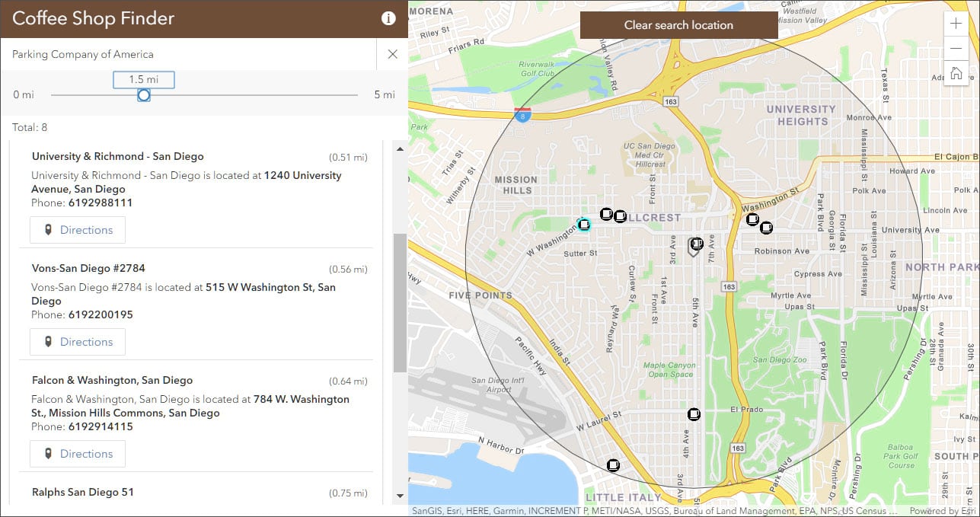Click the search location pin on 5th Ave
Screen dimensions: 980x517
(x=694, y=247)
